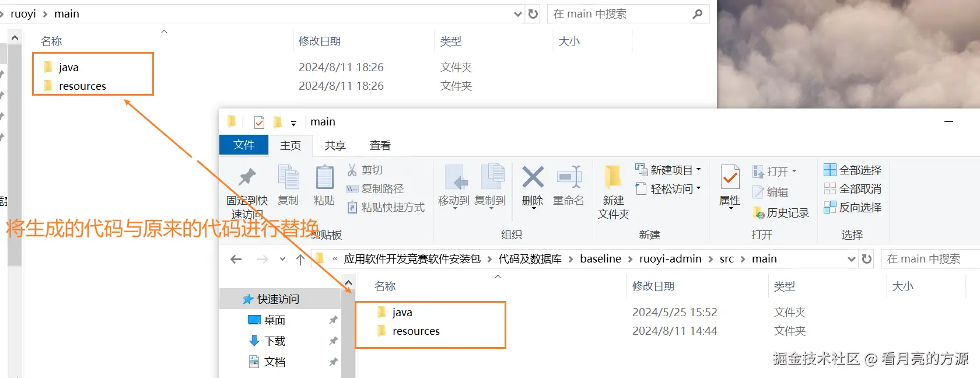Click ruoyi-admin in the address breadcrumb
This screenshot has width=980, height=378.
tap(670, 258)
